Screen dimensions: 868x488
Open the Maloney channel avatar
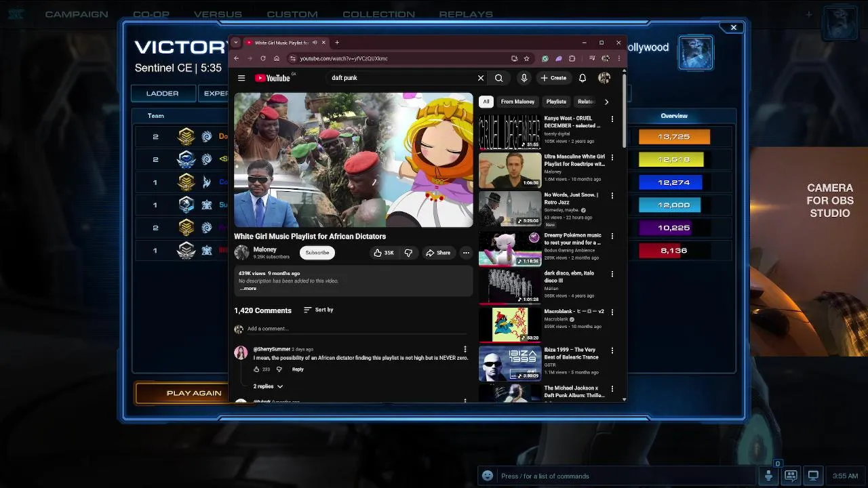click(x=241, y=253)
